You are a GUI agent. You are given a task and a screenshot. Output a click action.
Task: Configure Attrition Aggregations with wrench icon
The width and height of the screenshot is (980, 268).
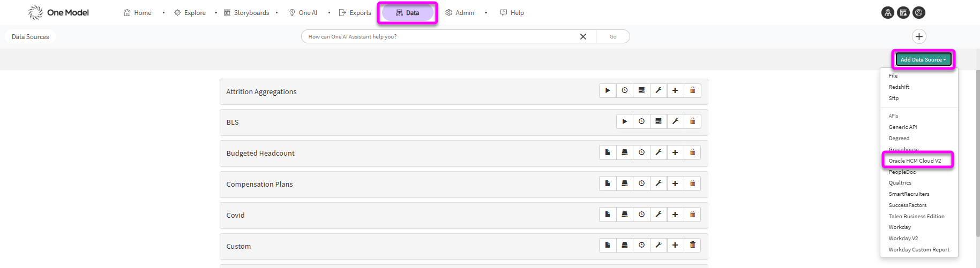point(659,90)
